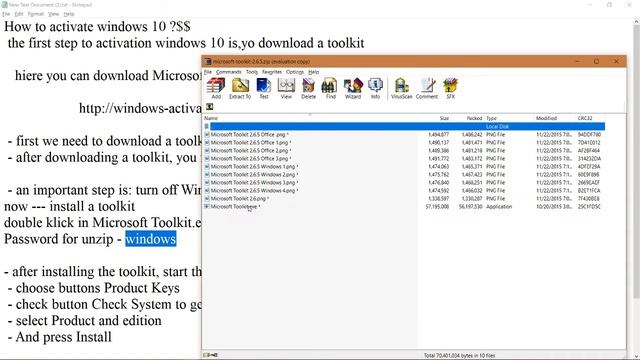Click file icon of Microsoft Toolkit 2.6.5 Windows 1.png

pyautogui.click(x=207, y=167)
